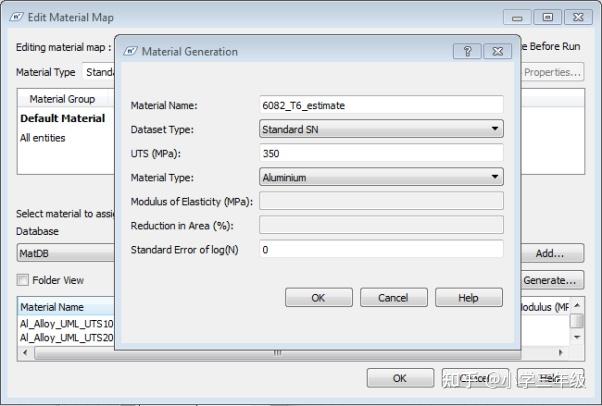Click the Add... button
The height and width of the screenshot is (406, 602).
coord(552,253)
